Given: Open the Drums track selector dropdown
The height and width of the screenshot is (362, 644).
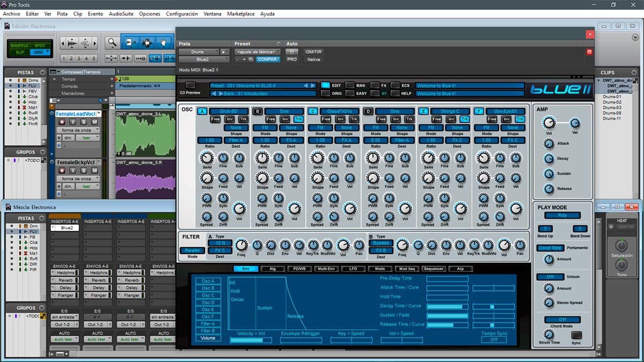Looking at the screenshot, I should 199,52.
